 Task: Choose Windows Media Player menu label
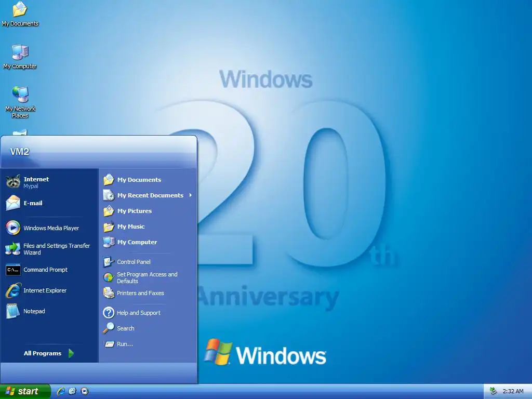point(51,228)
